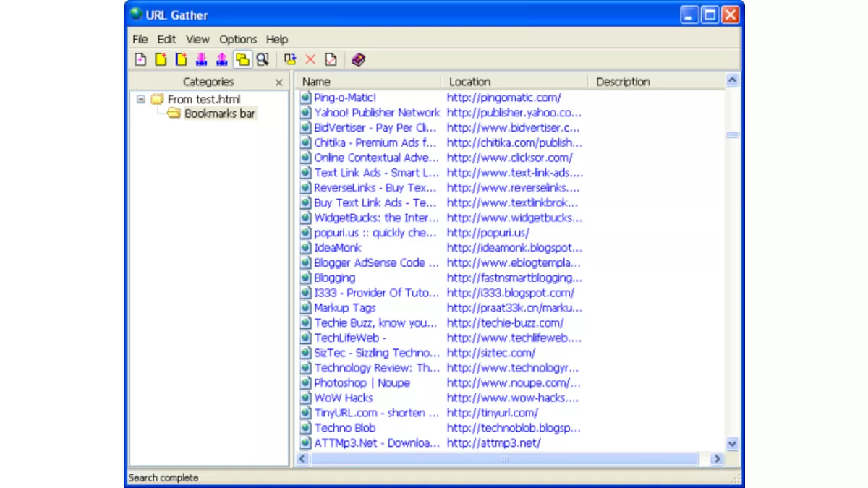Select the Text Link Ads - Smart L... entry
This screenshot has width=868, height=488.
[376, 172]
